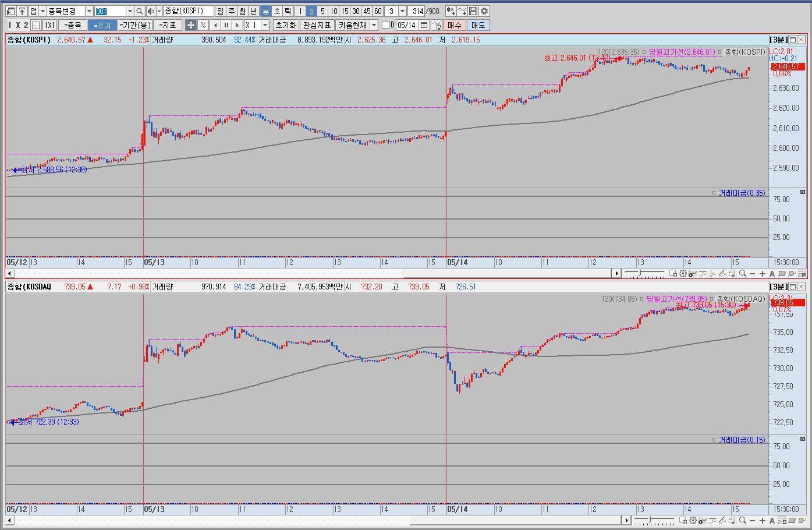Open the interval value 3 dropdown
Screen dimensions: 812x530
click(x=402, y=11)
